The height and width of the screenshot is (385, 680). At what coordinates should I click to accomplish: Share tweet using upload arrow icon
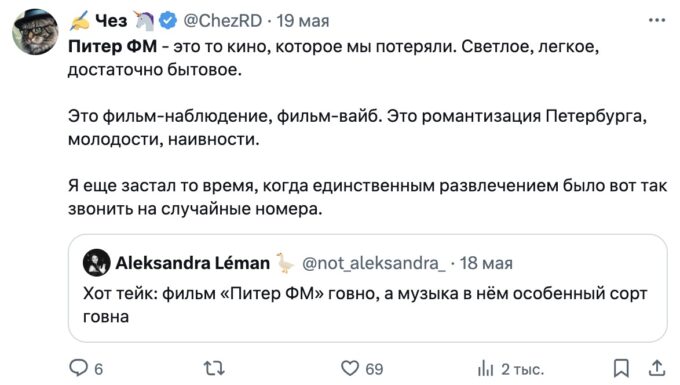[657, 368]
